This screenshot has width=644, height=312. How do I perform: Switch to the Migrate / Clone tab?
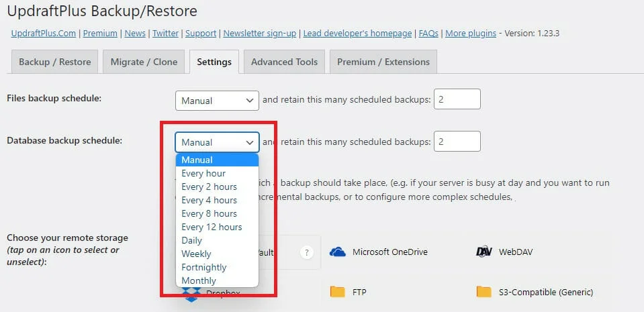coord(144,62)
